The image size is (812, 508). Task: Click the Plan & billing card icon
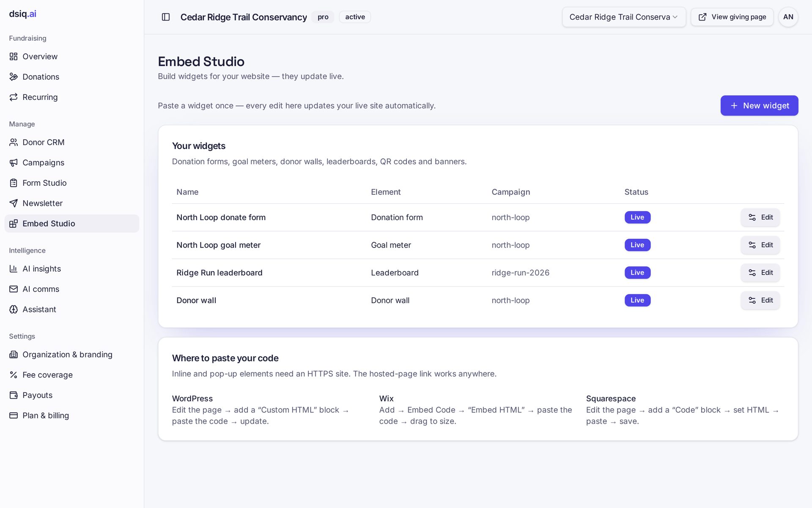click(14, 415)
